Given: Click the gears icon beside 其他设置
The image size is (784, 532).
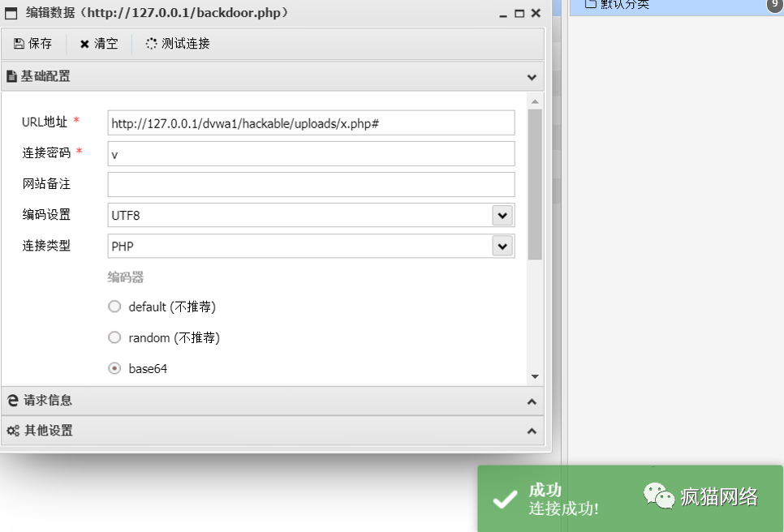Looking at the screenshot, I should (x=12, y=431).
